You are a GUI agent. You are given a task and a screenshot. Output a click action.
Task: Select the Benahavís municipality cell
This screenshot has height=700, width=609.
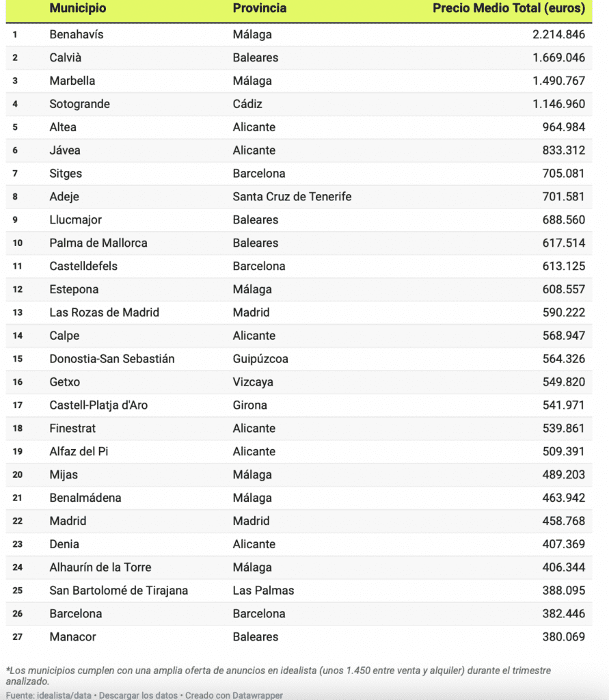(x=77, y=34)
